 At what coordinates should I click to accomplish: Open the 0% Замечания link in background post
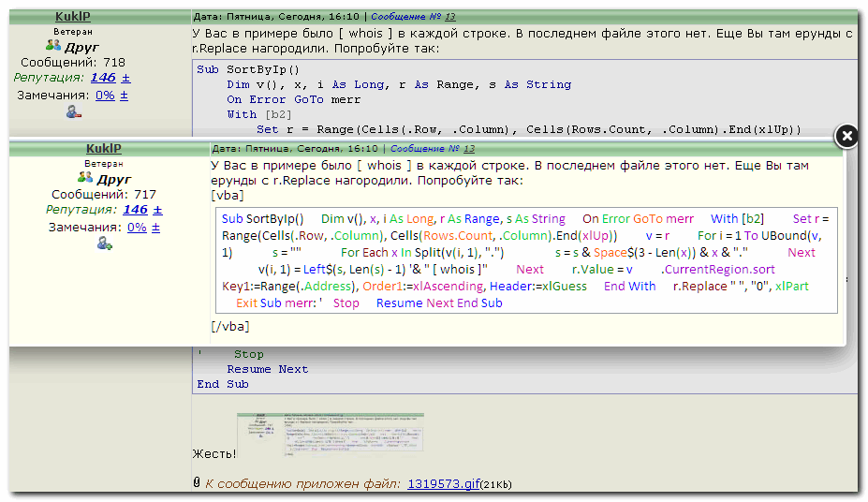pos(105,96)
